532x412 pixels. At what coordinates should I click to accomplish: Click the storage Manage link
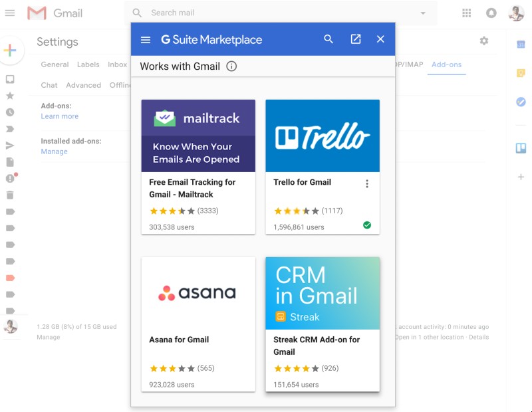[48, 337]
